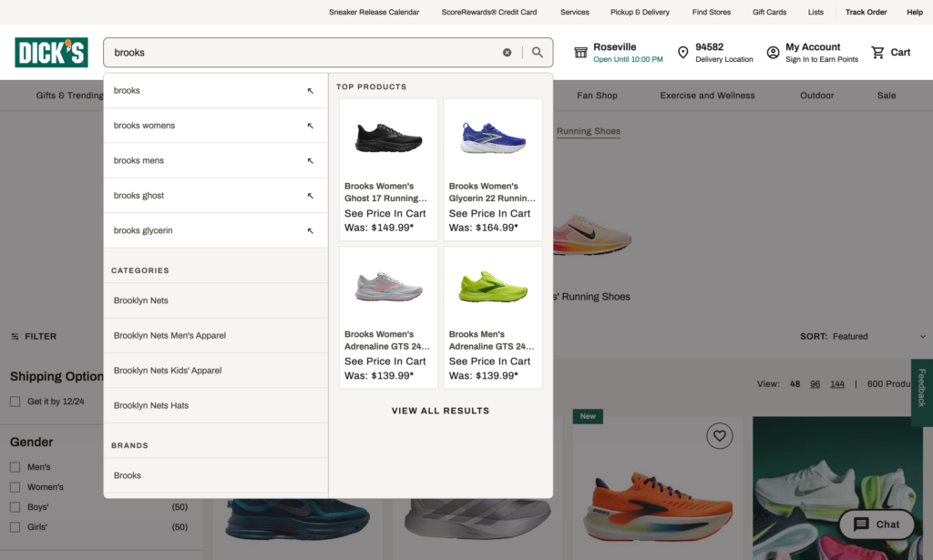Open the Help link
933x560 pixels.
[x=915, y=12]
